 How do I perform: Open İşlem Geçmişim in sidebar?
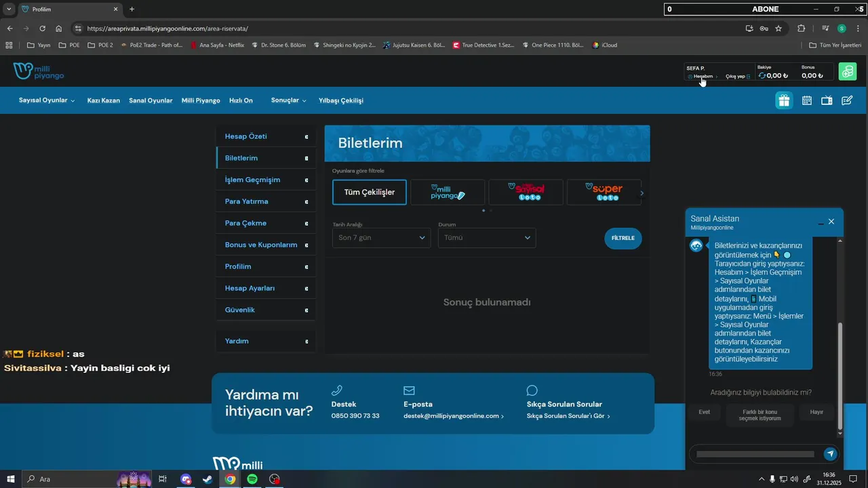coord(266,180)
